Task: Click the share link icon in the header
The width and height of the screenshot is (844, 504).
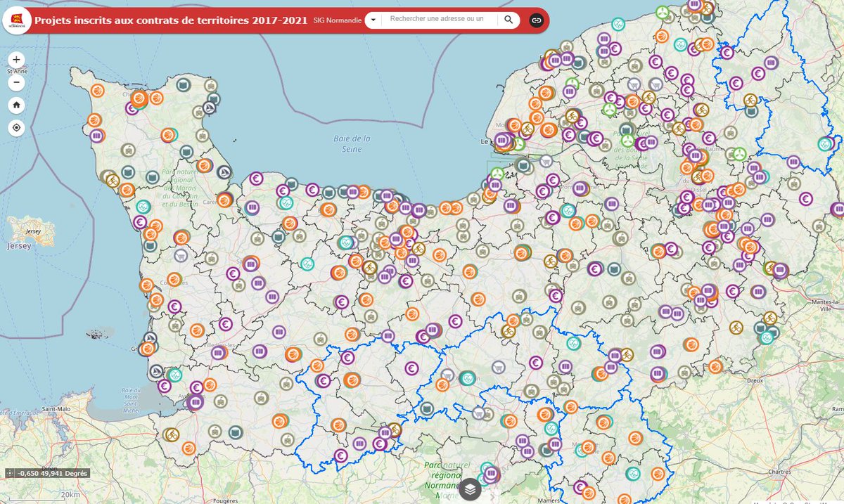Action: [537, 20]
